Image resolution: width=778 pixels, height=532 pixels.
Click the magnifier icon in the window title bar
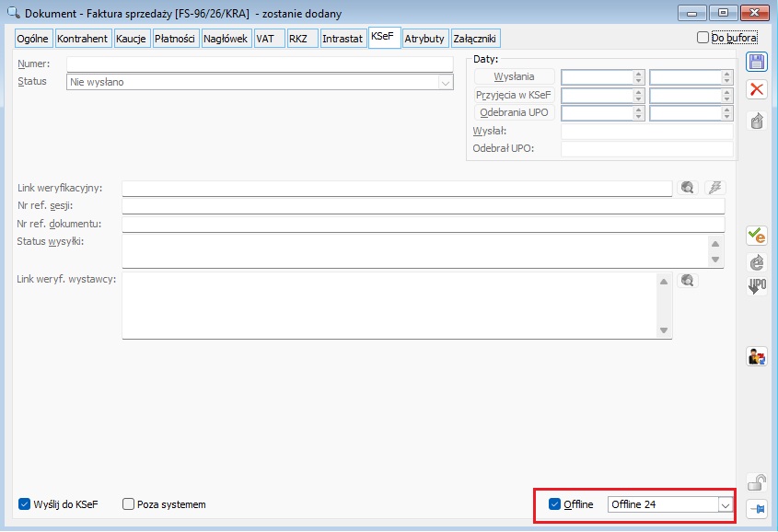(x=14, y=12)
